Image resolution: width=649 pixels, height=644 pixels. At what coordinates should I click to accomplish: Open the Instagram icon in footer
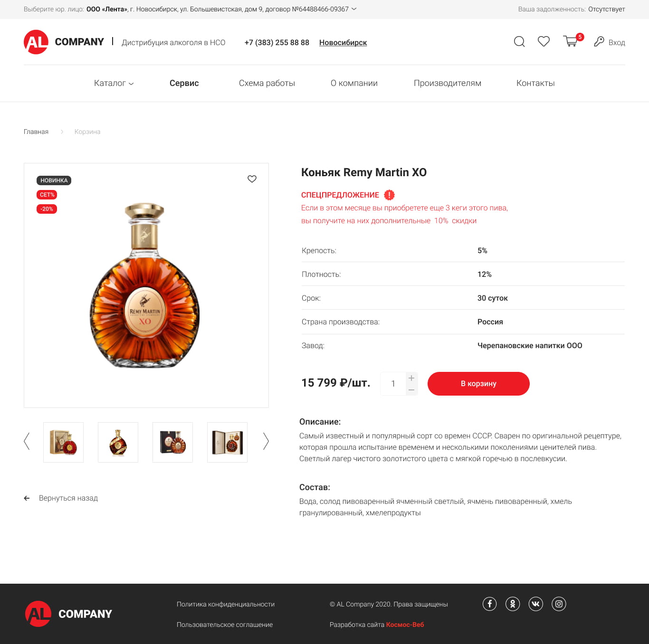click(x=559, y=604)
